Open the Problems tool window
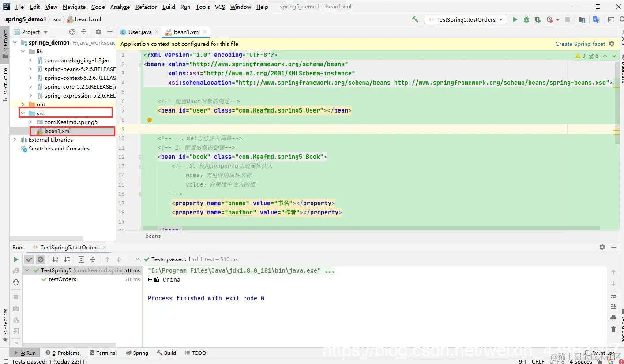Image resolution: width=624 pixels, height=364 pixels. click(62, 353)
